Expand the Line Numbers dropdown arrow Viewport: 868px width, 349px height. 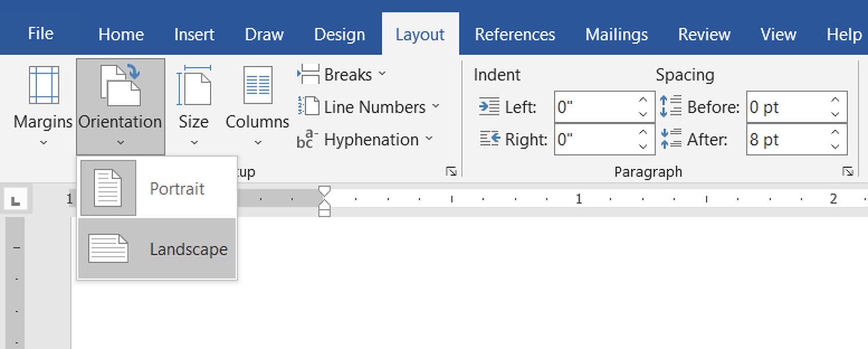click(x=436, y=106)
